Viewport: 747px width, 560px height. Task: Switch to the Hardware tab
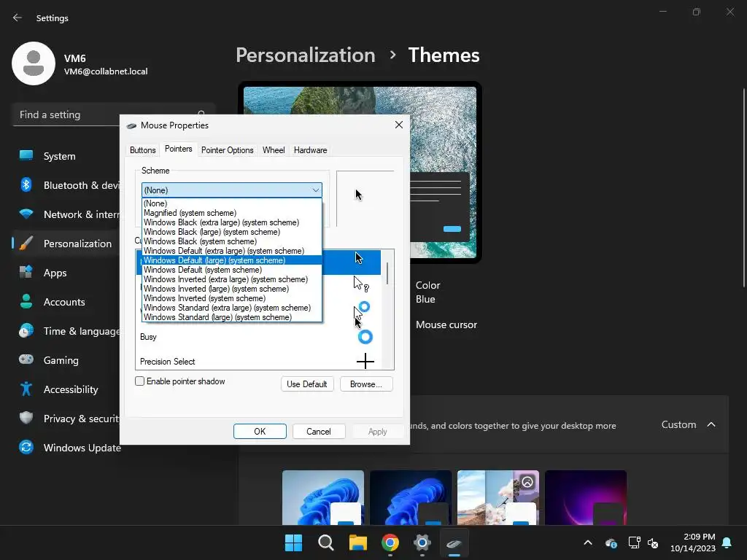[310, 150]
